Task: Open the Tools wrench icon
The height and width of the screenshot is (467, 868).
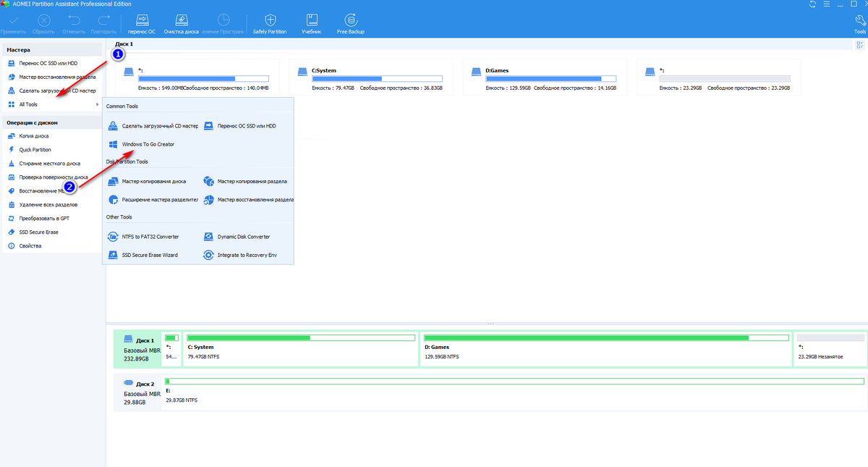Action: pos(860,24)
